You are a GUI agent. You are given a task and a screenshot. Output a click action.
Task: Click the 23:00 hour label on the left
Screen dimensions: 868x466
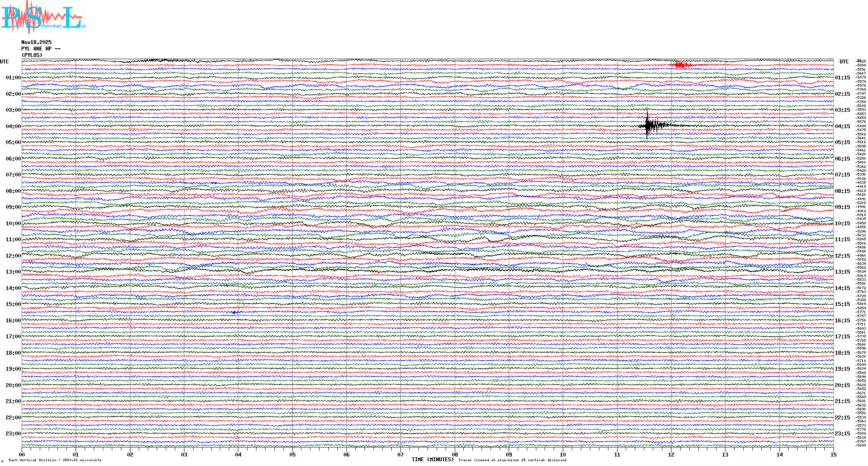tap(13, 434)
